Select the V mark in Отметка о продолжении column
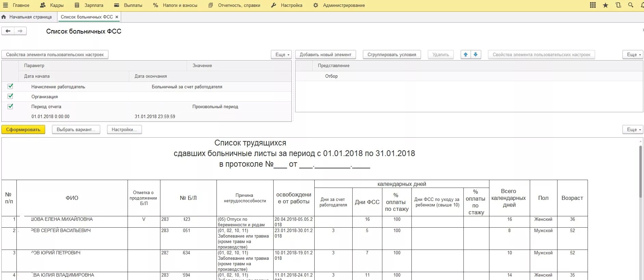644x280 pixels. click(144, 219)
